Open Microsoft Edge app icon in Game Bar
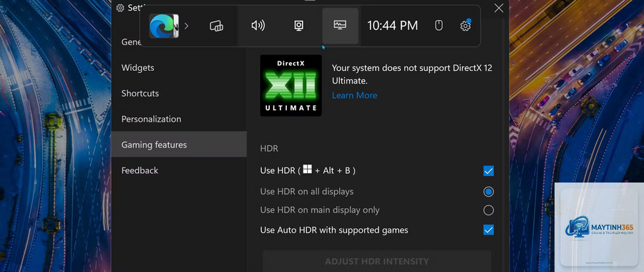The image size is (644, 272). 163,26
